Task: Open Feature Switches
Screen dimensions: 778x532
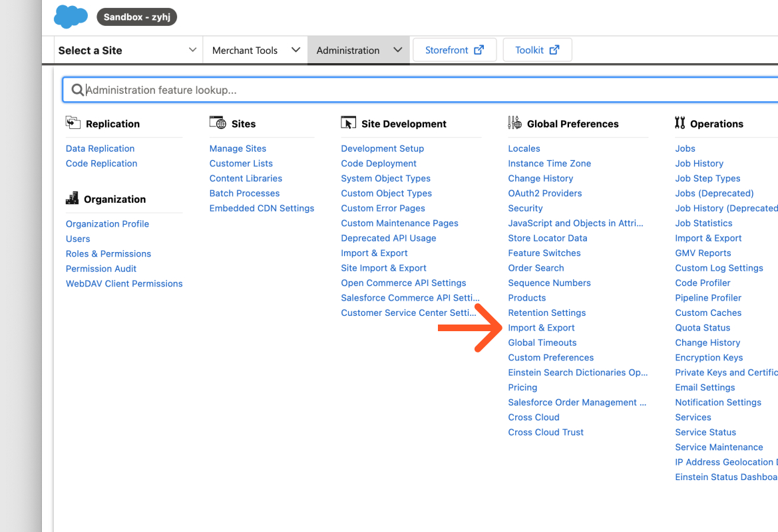Action: [x=544, y=253]
